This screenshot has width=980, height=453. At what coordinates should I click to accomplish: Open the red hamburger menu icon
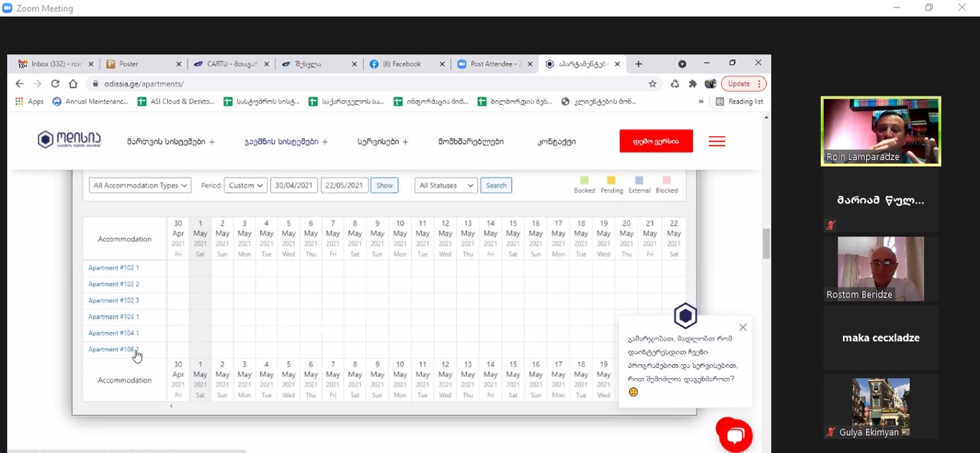click(x=717, y=141)
